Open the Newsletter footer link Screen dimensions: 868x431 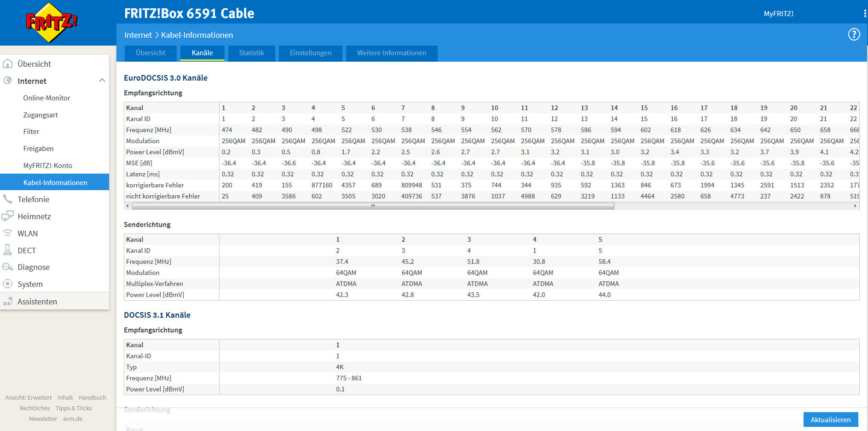click(43, 419)
